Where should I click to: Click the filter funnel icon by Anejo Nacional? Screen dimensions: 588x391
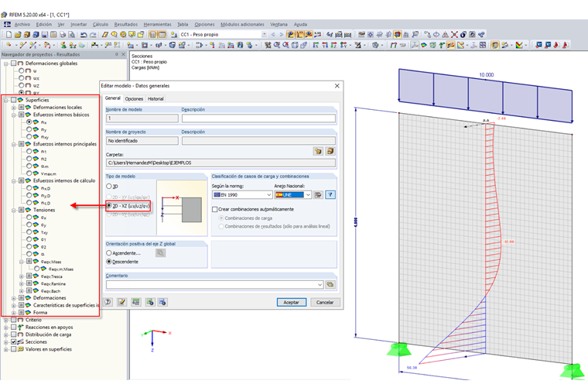(x=330, y=195)
